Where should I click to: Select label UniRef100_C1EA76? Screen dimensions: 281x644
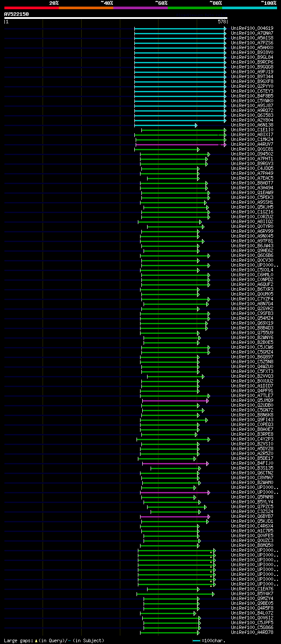pos(252,589)
